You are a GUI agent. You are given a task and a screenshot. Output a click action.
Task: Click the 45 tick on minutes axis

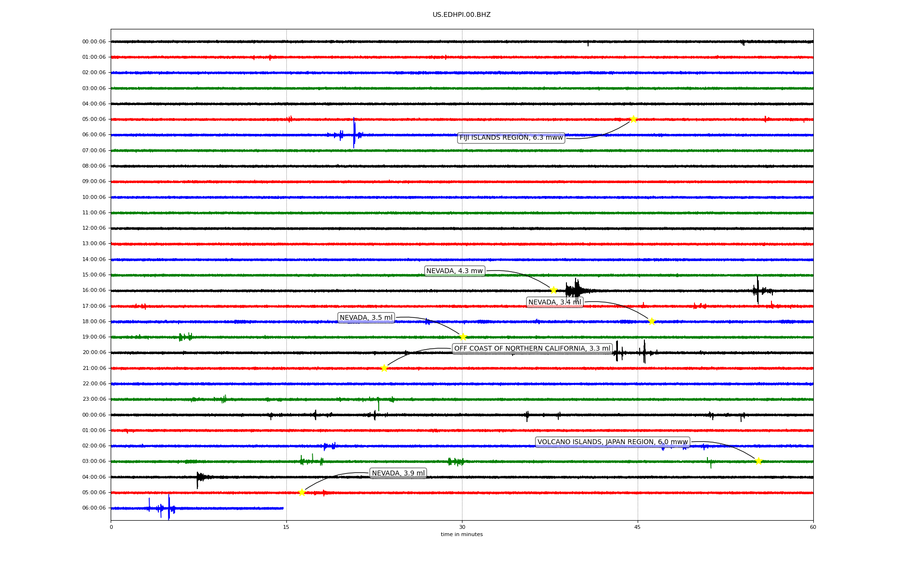click(638, 527)
